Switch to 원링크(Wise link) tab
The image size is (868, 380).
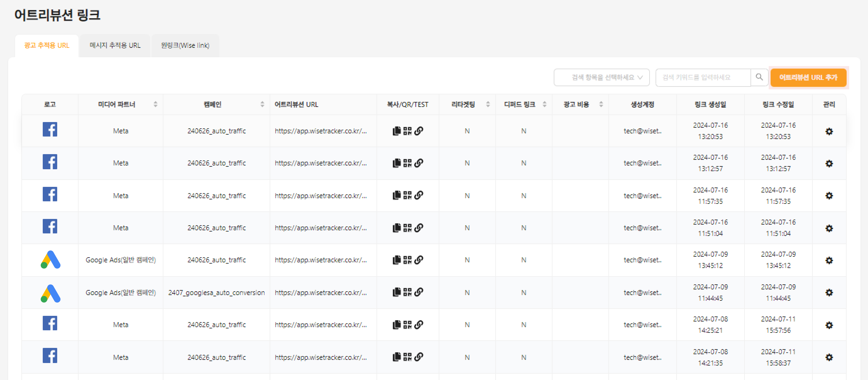click(185, 46)
